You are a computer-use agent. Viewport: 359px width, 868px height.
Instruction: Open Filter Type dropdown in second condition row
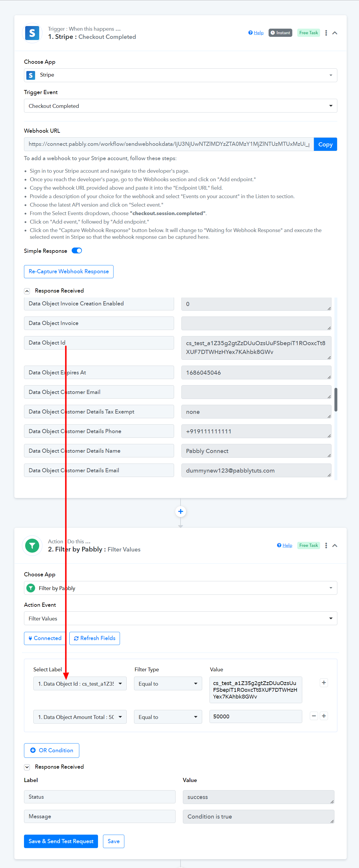168,717
